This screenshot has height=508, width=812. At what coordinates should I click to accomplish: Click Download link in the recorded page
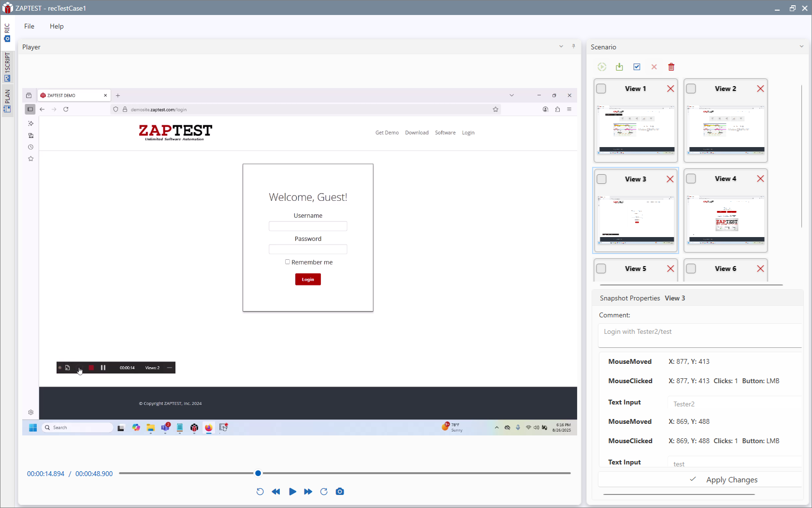pos(417,133)
